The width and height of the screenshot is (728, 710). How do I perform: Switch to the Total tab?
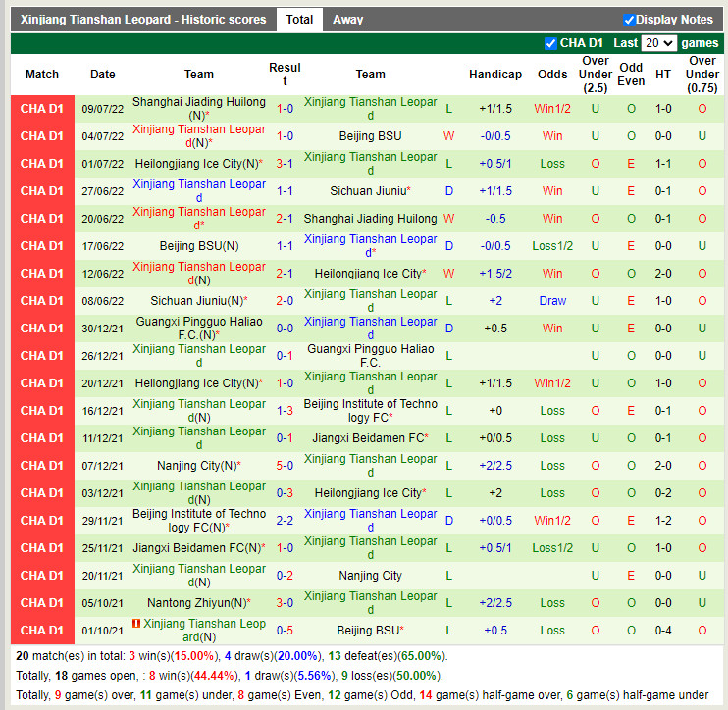tap(299, 20)
